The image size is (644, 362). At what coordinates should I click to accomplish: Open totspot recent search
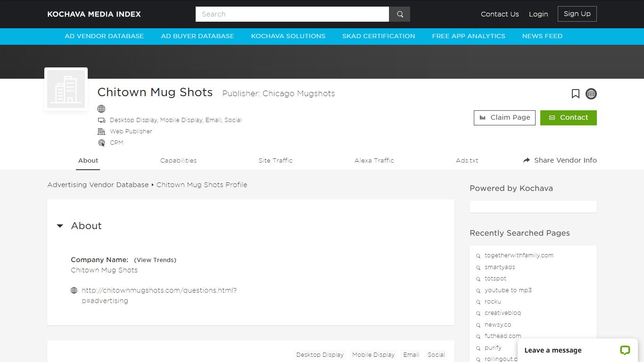[495, 279]
